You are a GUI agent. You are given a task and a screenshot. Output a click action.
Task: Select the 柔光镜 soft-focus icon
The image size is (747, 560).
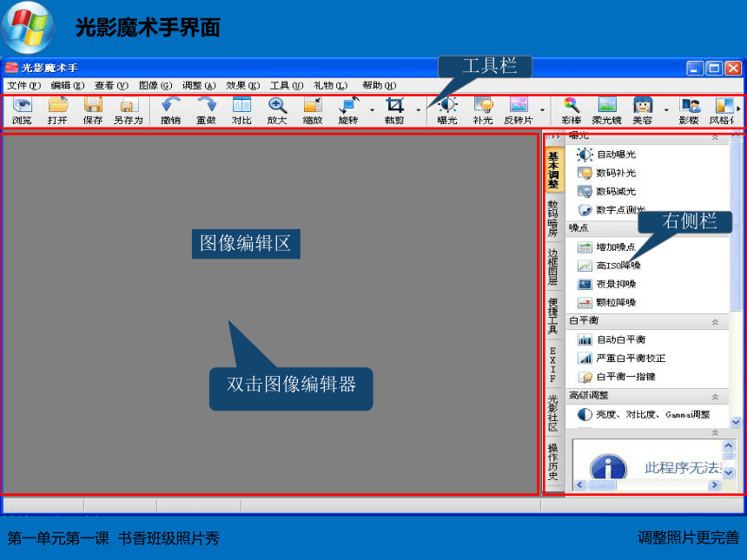pyautogui.click(x=607, y=110)
